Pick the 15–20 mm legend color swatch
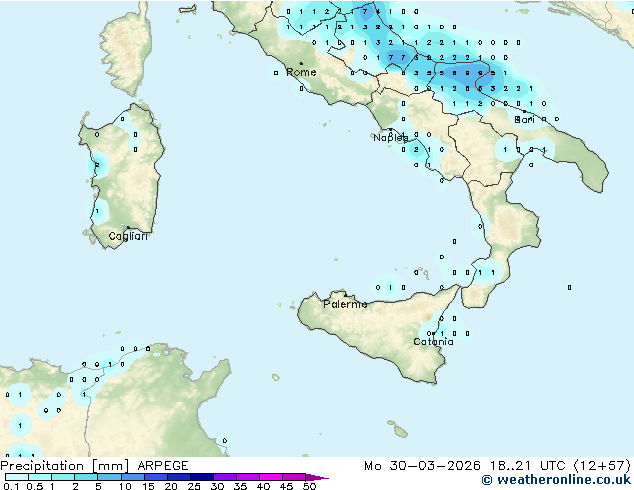 [x=156, y=477]
